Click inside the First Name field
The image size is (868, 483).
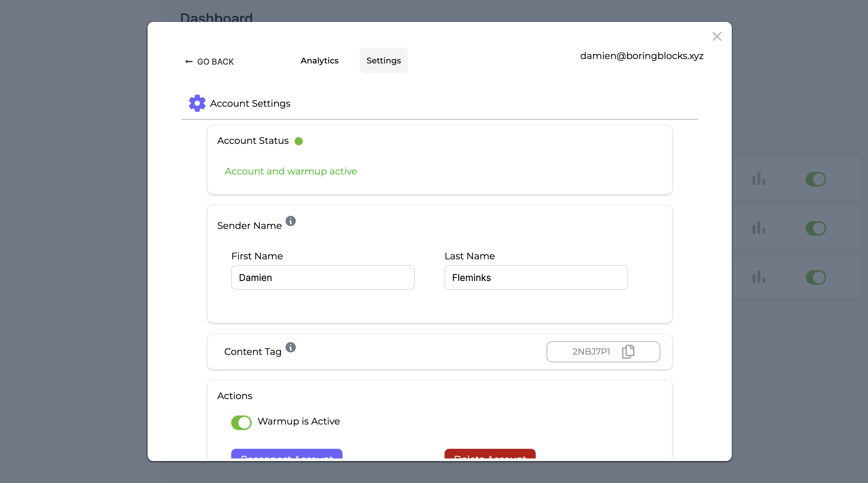tap(322, 277)
